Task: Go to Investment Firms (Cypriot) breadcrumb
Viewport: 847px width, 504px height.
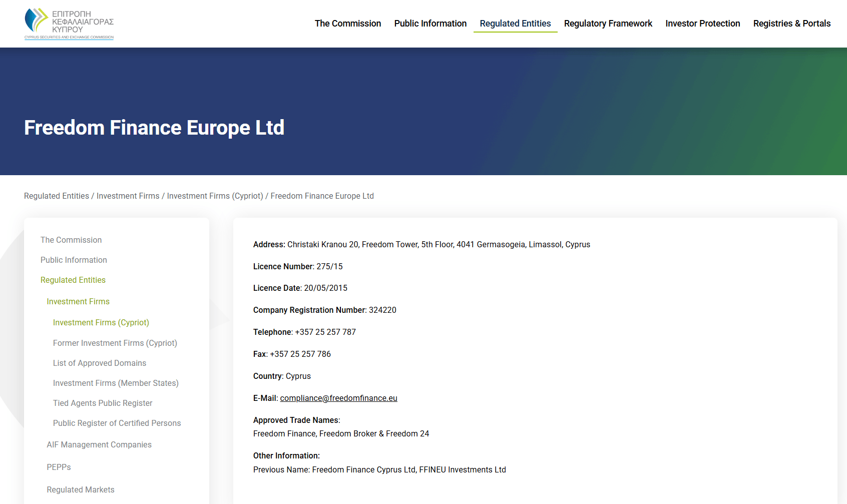Action: (x=215, y=196)
